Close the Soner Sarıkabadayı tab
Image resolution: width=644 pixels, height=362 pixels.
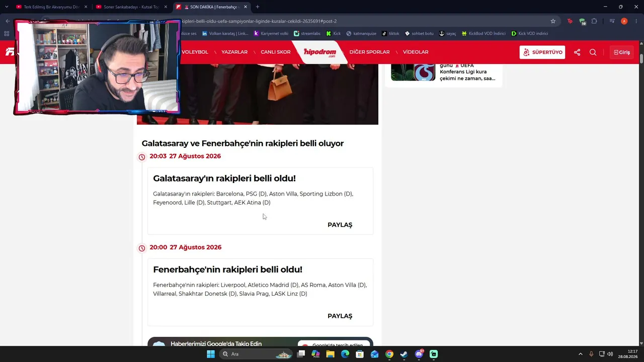[166, 7]
